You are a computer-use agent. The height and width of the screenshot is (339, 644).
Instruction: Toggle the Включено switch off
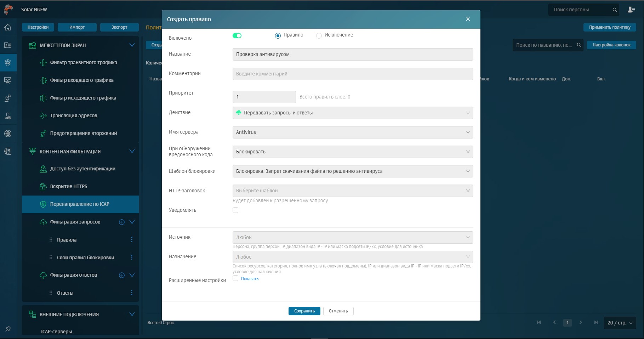click(x=237, y=35)
